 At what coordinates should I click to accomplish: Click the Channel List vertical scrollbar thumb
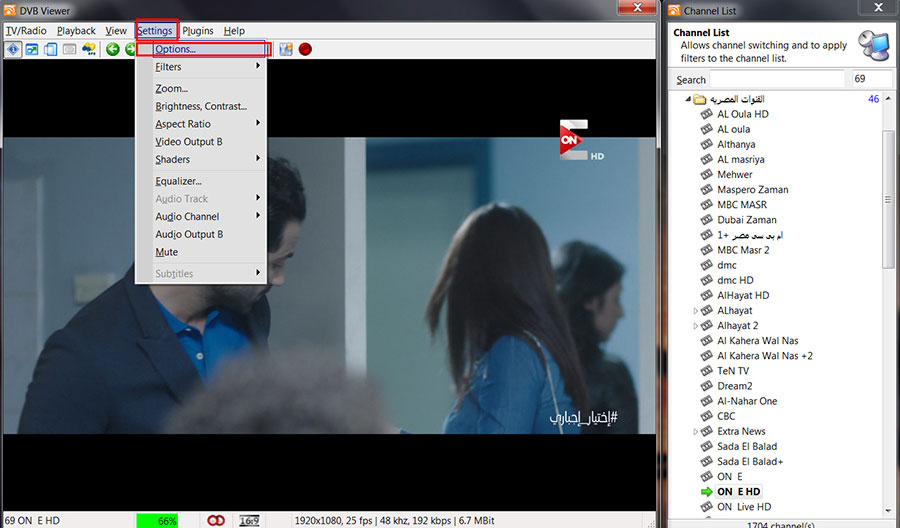click(888, 199)
